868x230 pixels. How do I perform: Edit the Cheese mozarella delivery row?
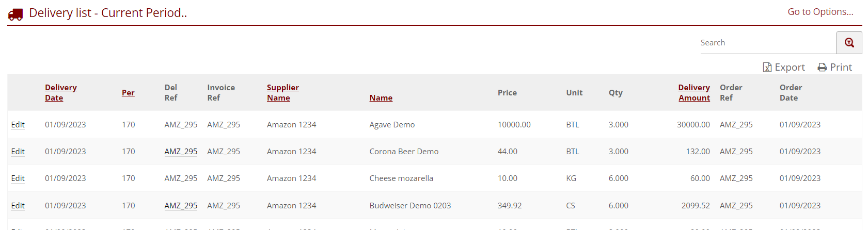coord(18,178)
